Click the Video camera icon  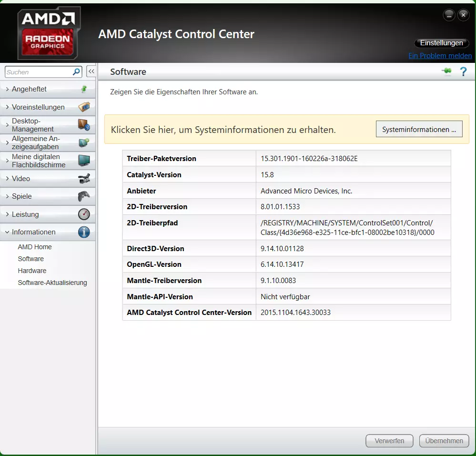pos(84,179)
